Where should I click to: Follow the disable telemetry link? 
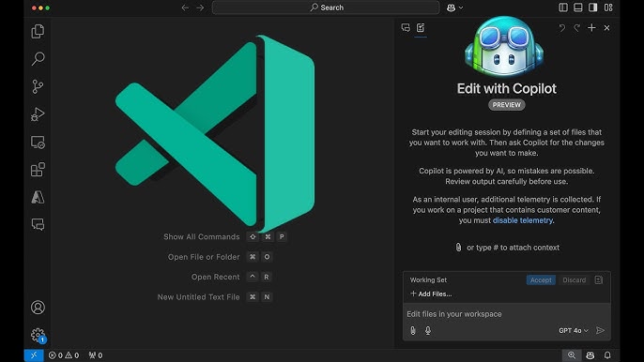click(x=522, y=220)
